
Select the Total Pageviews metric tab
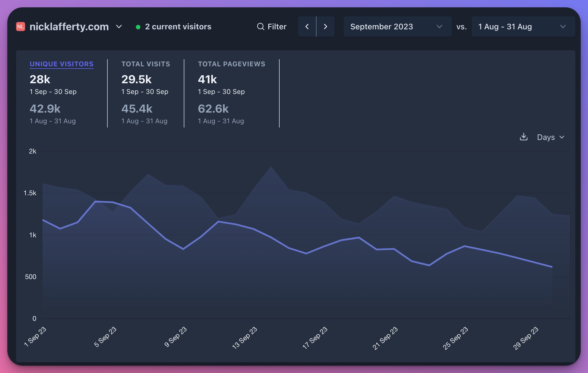coord(231,64)
